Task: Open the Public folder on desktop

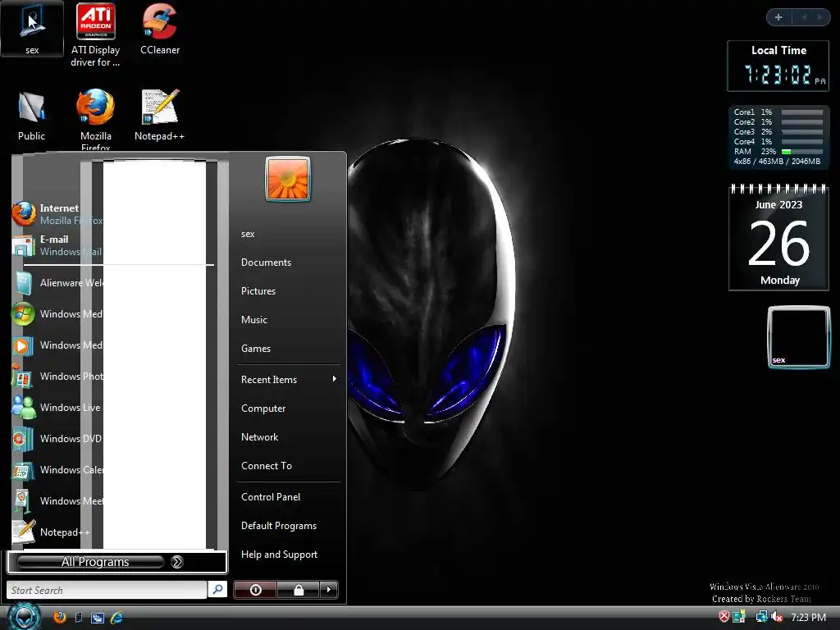Action: tap(32, 116)
